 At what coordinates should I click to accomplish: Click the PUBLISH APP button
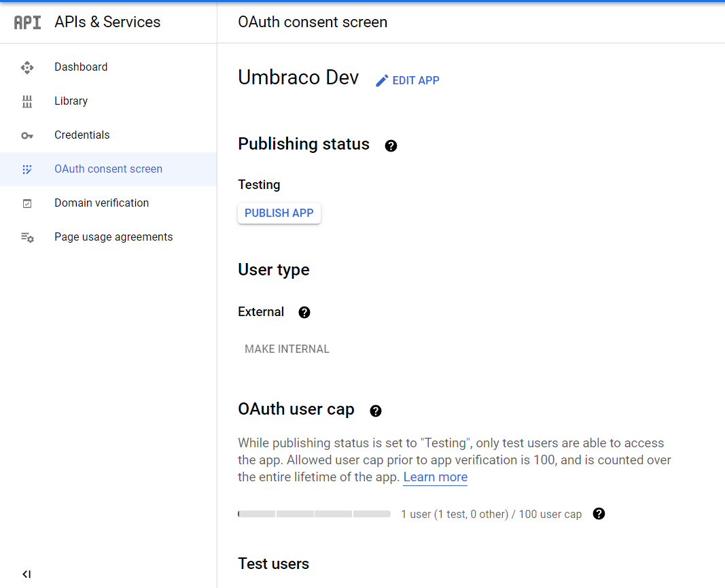point(279,213)
